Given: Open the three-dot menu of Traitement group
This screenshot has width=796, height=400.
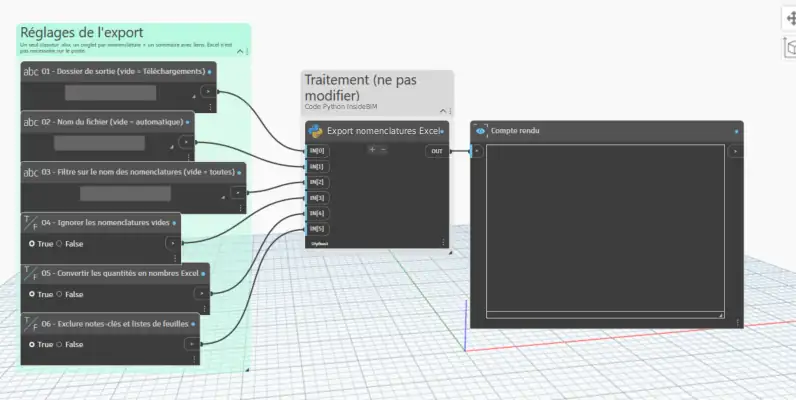Looking at the screenshot, I should click(x=450, y=111).
